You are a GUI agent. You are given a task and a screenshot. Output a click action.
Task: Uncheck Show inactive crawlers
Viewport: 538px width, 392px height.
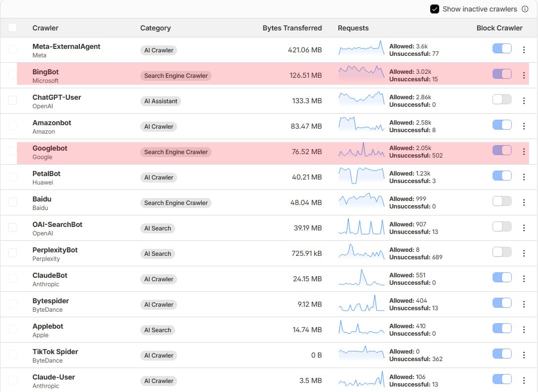pos(434,9)
